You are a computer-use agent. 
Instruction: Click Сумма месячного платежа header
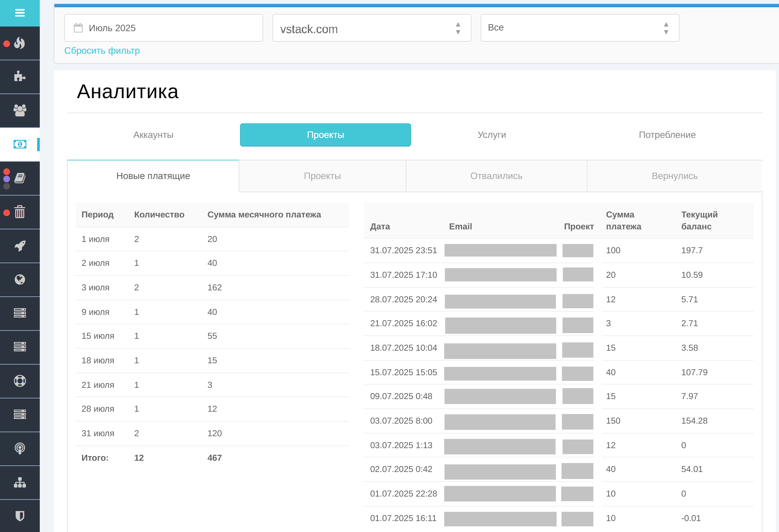coord(264,214)
